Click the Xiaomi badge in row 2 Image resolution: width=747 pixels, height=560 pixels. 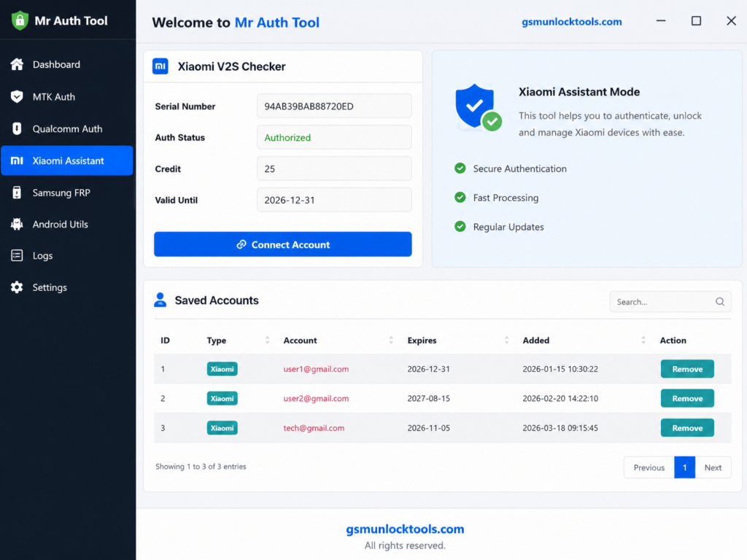click(222, 398)
